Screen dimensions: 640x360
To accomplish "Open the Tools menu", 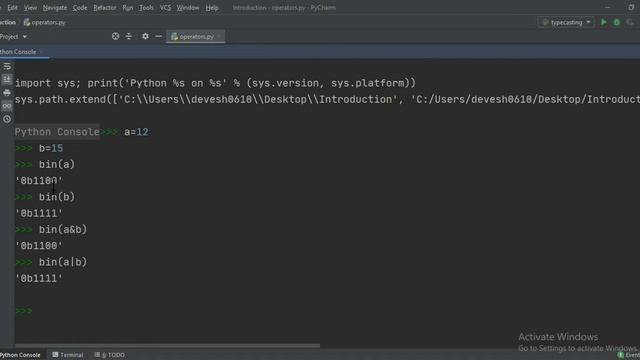I will (146, 8).
